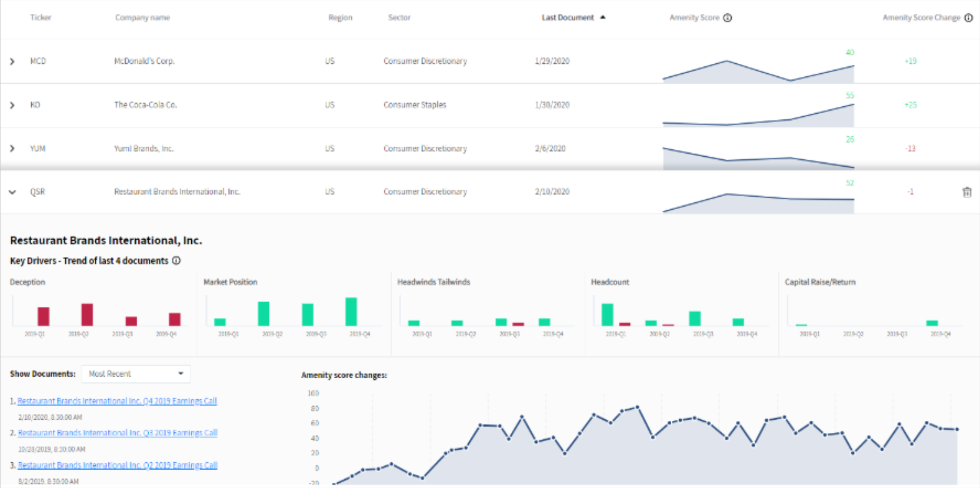
Task: Click The Coca-Cola Co. company name
Action: 146,105
